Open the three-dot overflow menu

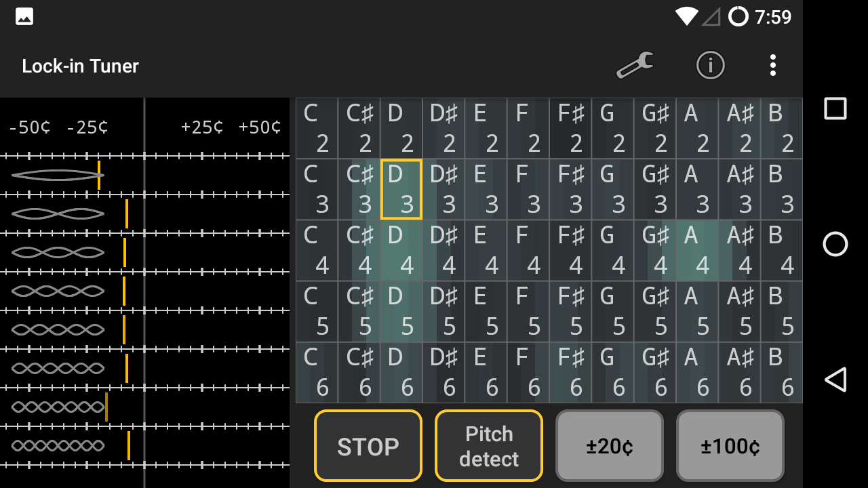point(772,66)
